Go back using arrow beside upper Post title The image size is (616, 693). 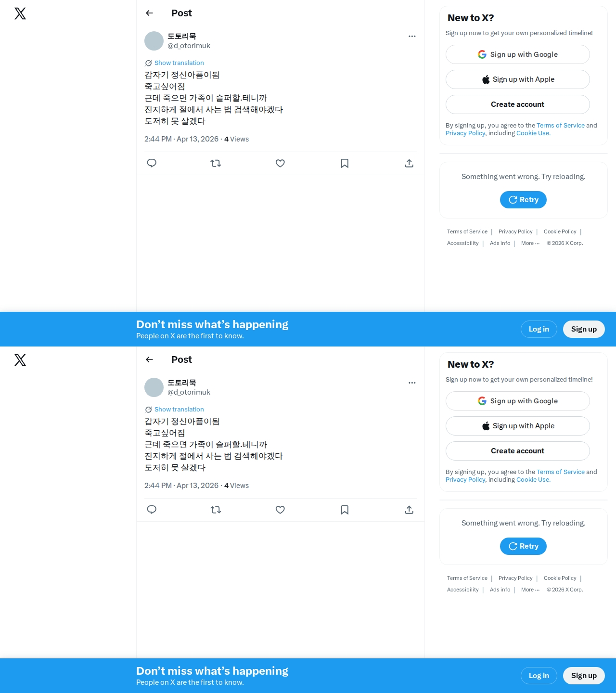(149, 13)
